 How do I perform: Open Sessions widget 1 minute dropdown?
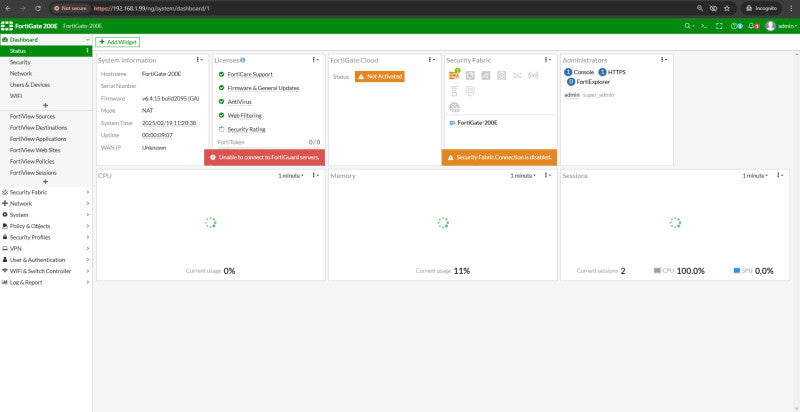tap(756, 175)
